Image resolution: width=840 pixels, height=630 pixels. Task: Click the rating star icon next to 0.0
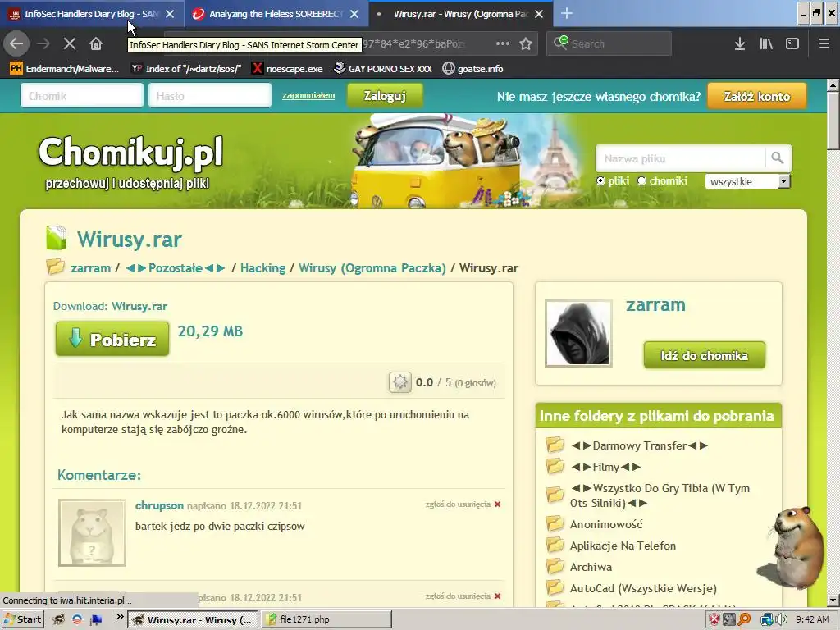(x=399, y=382)
